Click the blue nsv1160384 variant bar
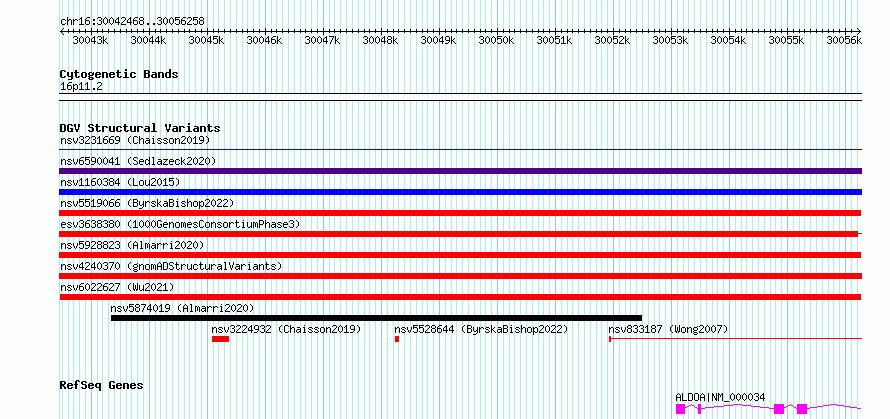 coord(461,192)
